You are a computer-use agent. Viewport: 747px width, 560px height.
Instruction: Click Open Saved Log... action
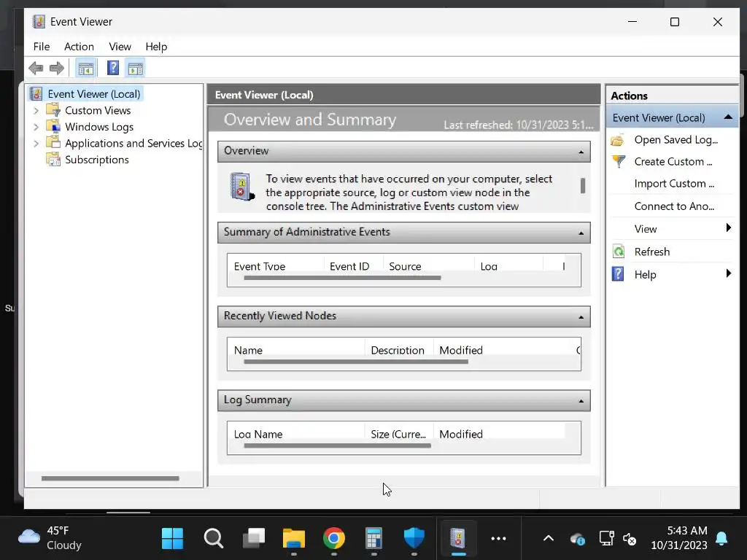[676, 139]
